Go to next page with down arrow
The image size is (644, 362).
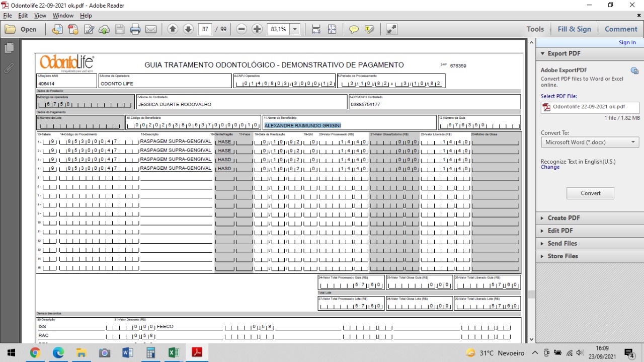[188, 29]
